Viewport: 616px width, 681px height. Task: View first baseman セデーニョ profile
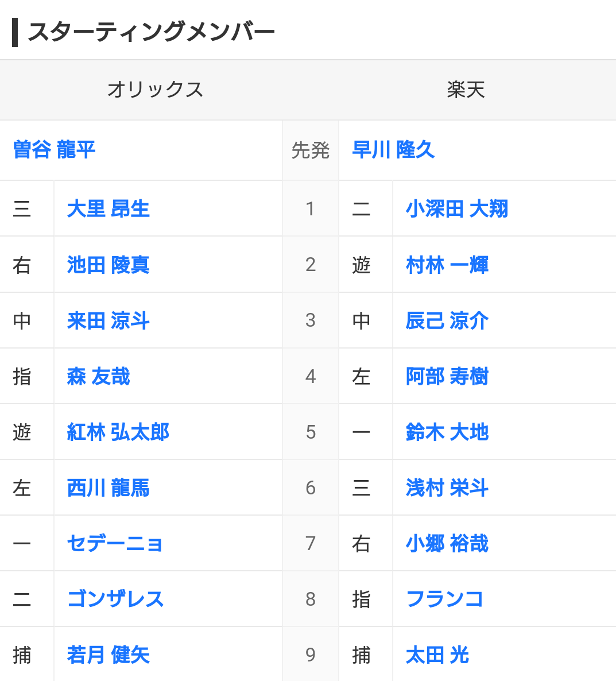[x=115, y=543]
